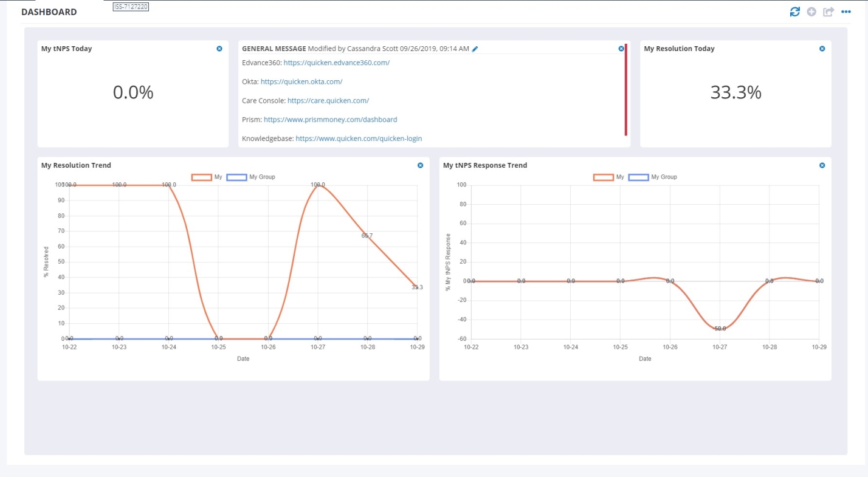
Task: Click the Knowledgebase quicken-login link
Action: pyautogui.click(x=359, y=139)
